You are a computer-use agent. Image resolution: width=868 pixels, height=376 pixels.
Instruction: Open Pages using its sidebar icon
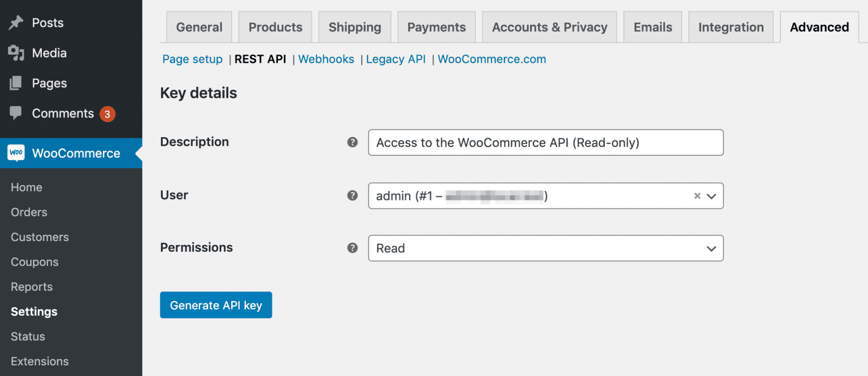point(16,83)
